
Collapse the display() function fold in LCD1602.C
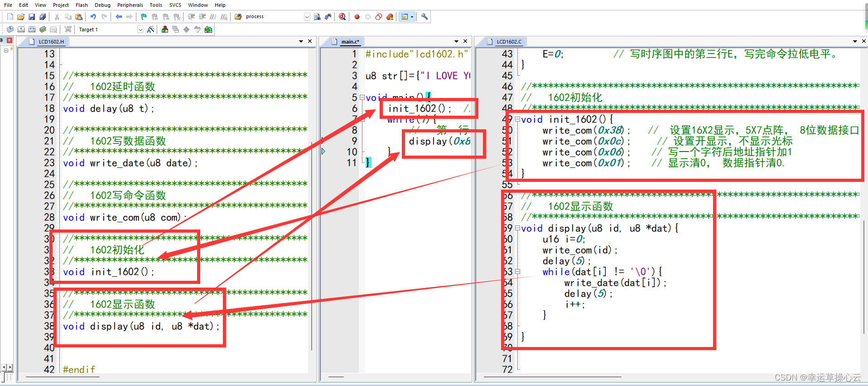(517, 228)
